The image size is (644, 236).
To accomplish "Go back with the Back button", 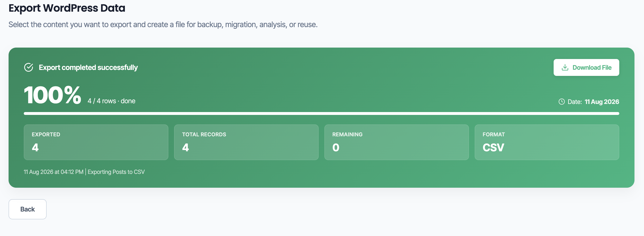I will point(28,209).
